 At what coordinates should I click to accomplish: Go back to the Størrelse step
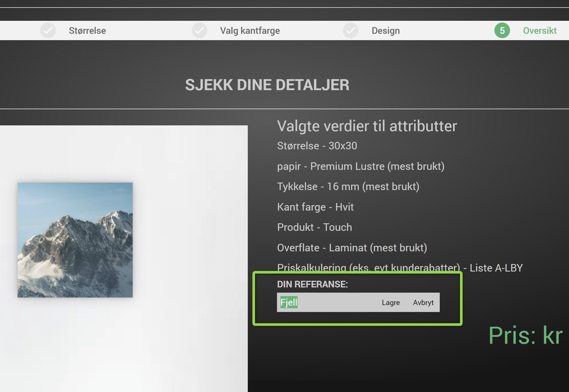pyautogui.click(x=87, y=31)
